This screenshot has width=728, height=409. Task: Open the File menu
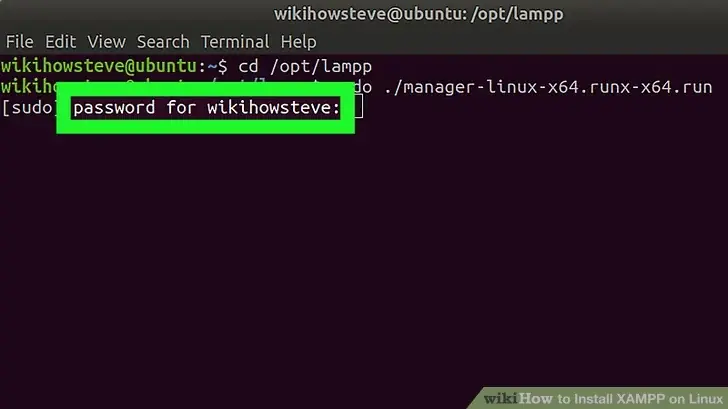(20, 42)
